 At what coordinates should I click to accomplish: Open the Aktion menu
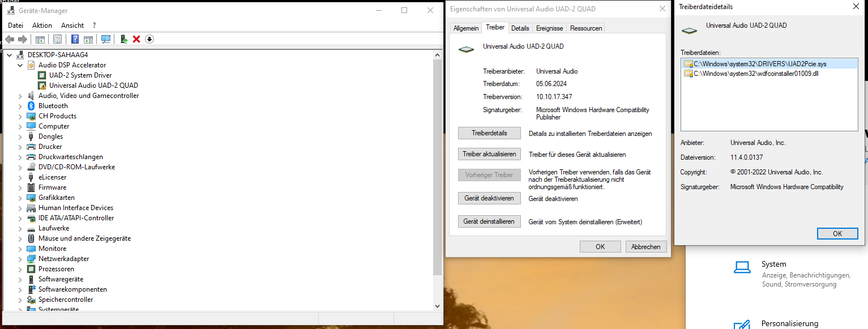(x=42, y=25)
